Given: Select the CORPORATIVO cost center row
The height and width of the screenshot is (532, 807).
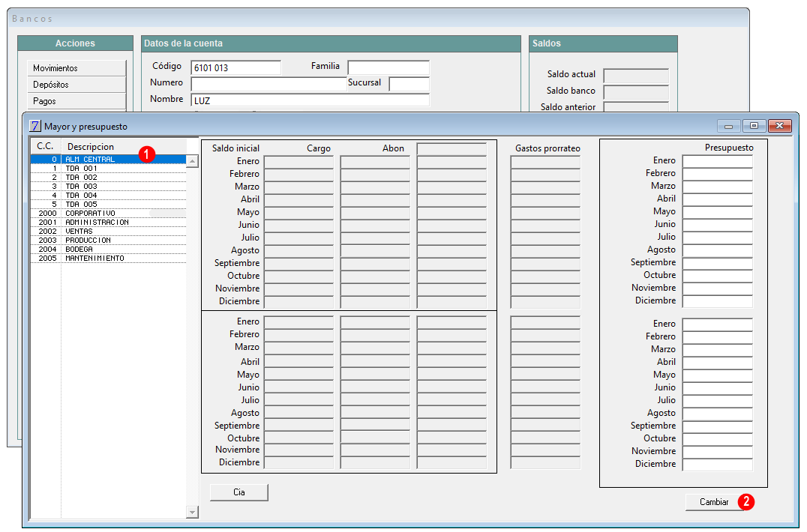Looking at the screenshot, I should [109, 214].
